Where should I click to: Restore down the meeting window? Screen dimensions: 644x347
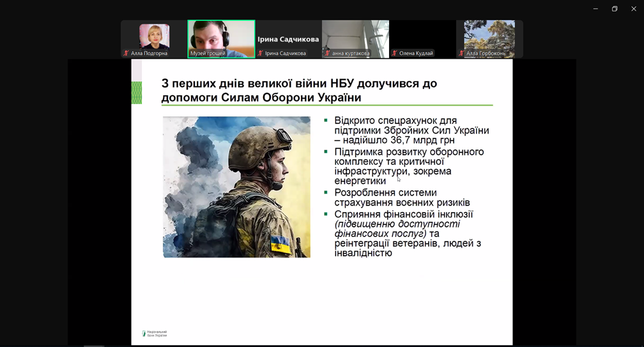[x=615, y=9]
